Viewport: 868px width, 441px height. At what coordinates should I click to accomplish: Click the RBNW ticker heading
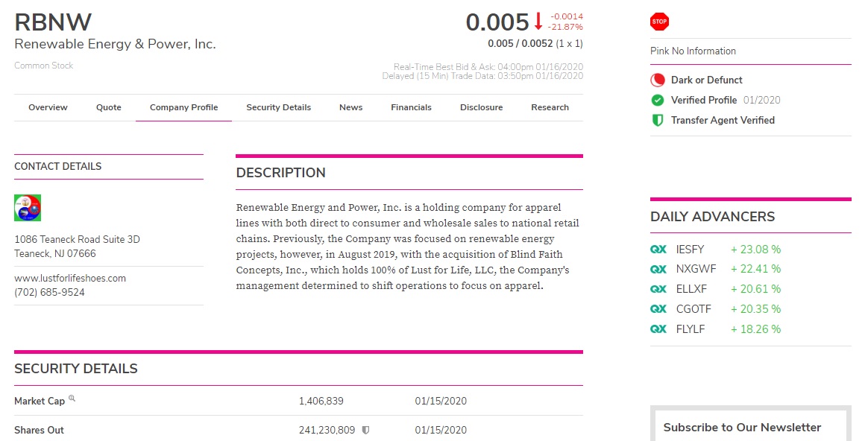(53, 22)
